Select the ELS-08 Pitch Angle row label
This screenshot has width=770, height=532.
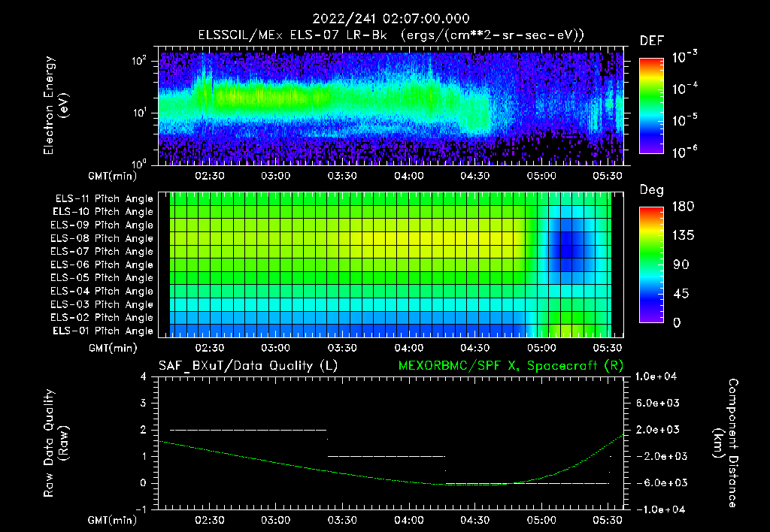(x=102, y=238)
